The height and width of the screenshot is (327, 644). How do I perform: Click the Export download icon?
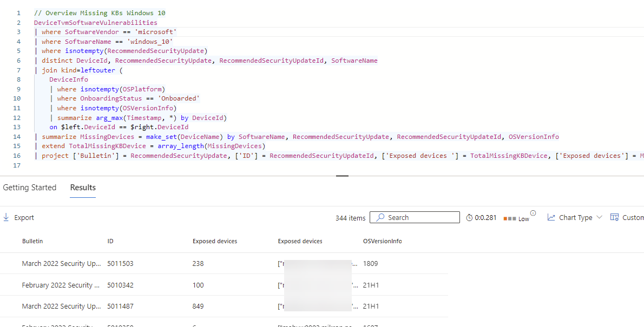tap(6, 217)
